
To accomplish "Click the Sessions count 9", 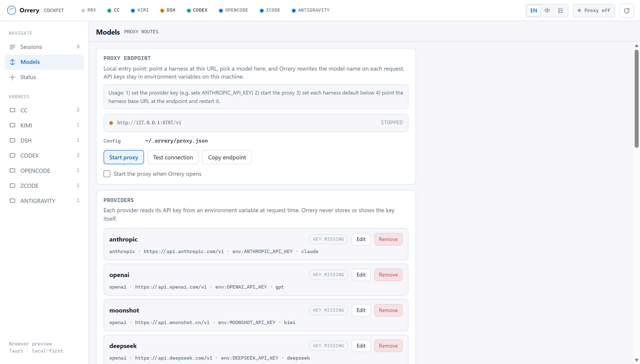I will click(x=78, y=47).
